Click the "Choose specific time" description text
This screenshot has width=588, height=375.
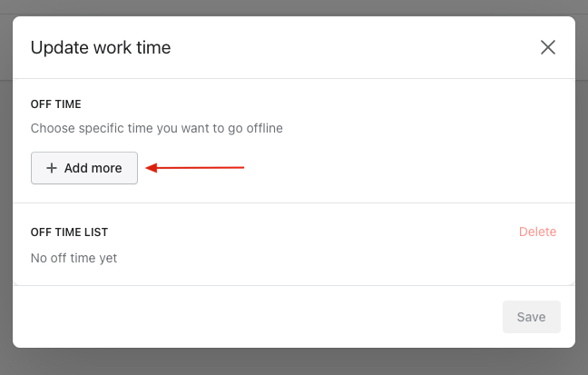click(x=157, y=128)
